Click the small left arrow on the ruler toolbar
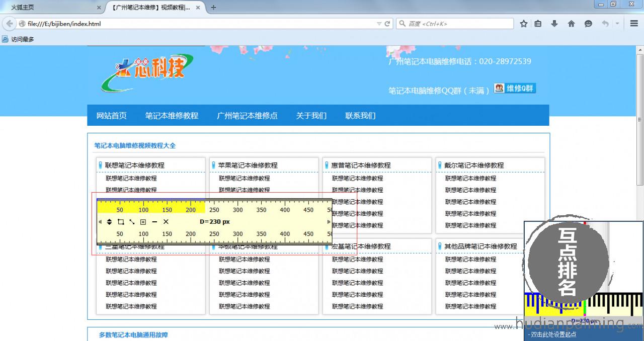This screenshot has height=341, width=644. point(100,222)
